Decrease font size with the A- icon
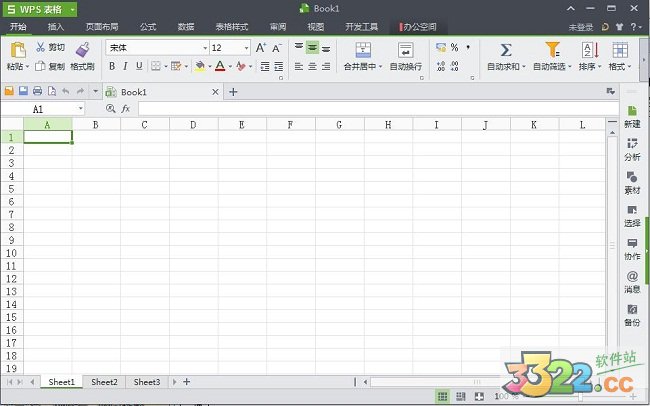Image resolution: width=650 pixels, height=406 pixels. click(x=277, y=48)
